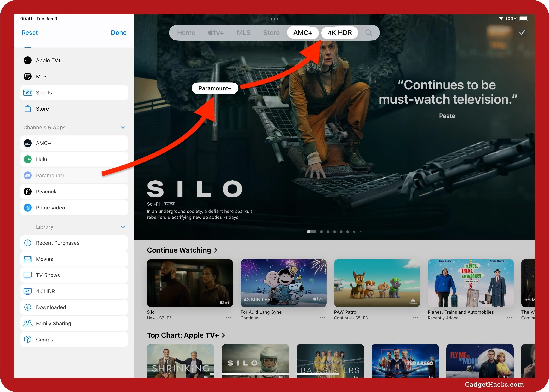Click the Downloaded arrow icon
The image size is (549, 392).
click(x=28, y=307)
